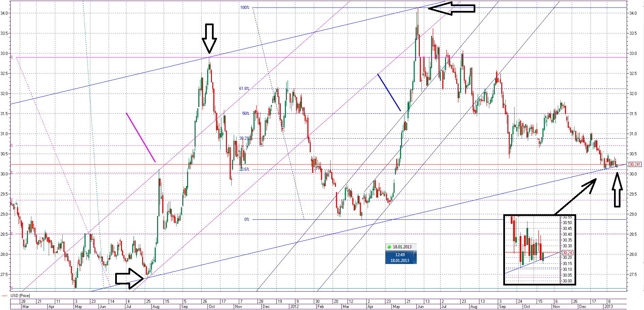
Task: Select the 38.2% Fibonacci level label
Action: (244, 138)
